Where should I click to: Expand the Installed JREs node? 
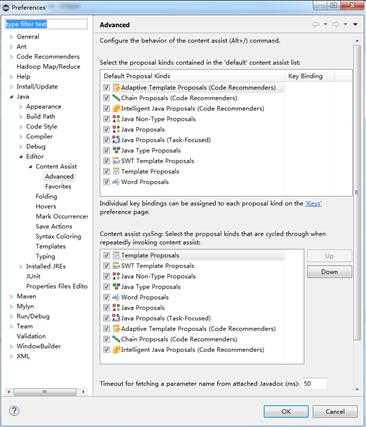[x=21, y=266]
